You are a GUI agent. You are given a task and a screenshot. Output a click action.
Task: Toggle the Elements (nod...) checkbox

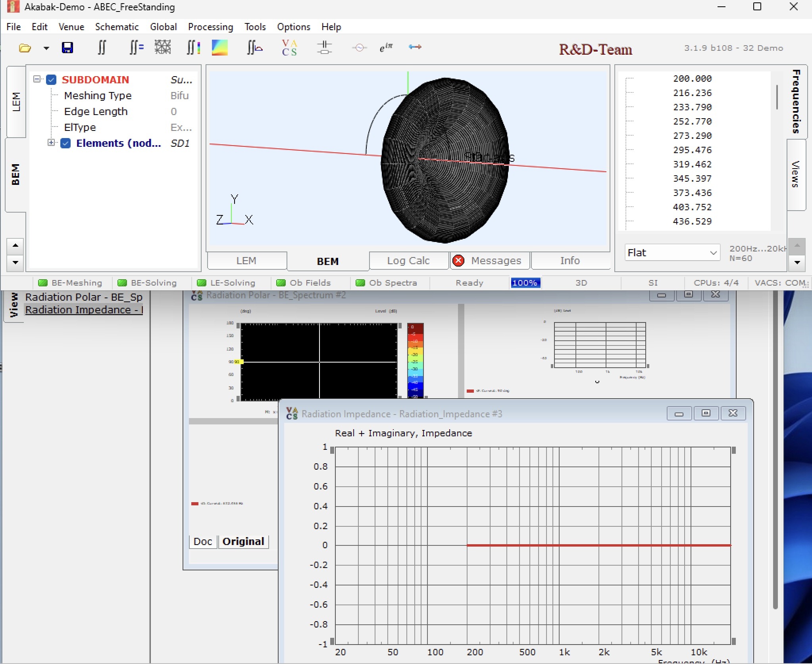coord(65,143)
